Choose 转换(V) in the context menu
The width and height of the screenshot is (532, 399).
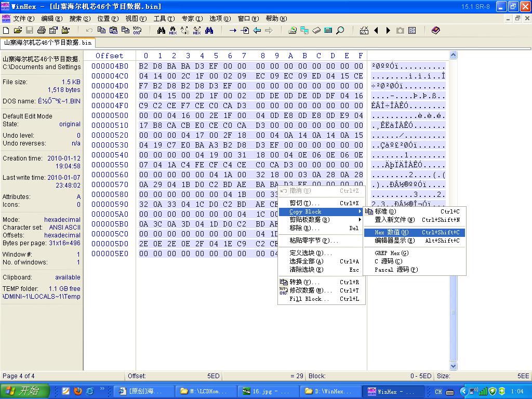[x=321, y=282]
